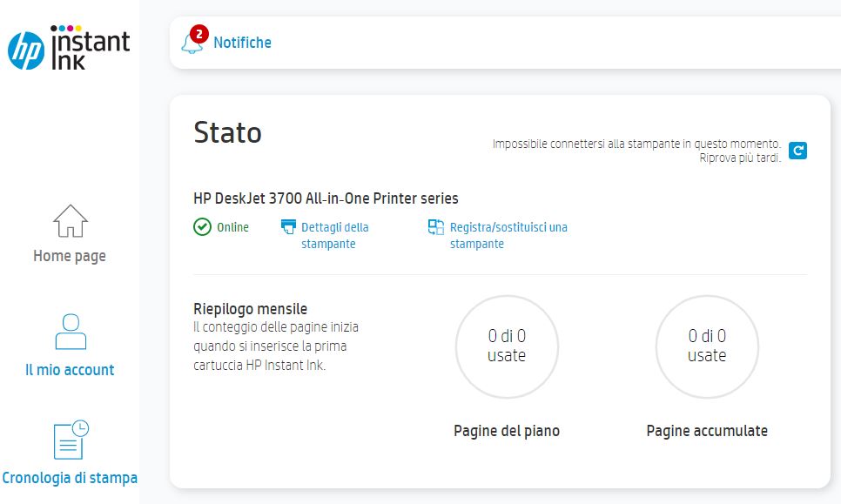Click the house icon in the sidebar
Viewport: 841px width, 504px height.
tap(70, 221)
